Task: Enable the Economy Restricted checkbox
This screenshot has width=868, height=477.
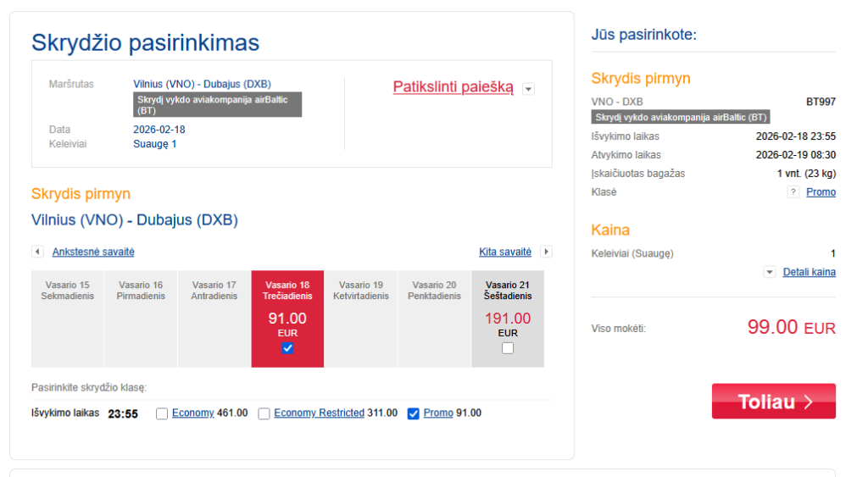Action: (264, 413)
